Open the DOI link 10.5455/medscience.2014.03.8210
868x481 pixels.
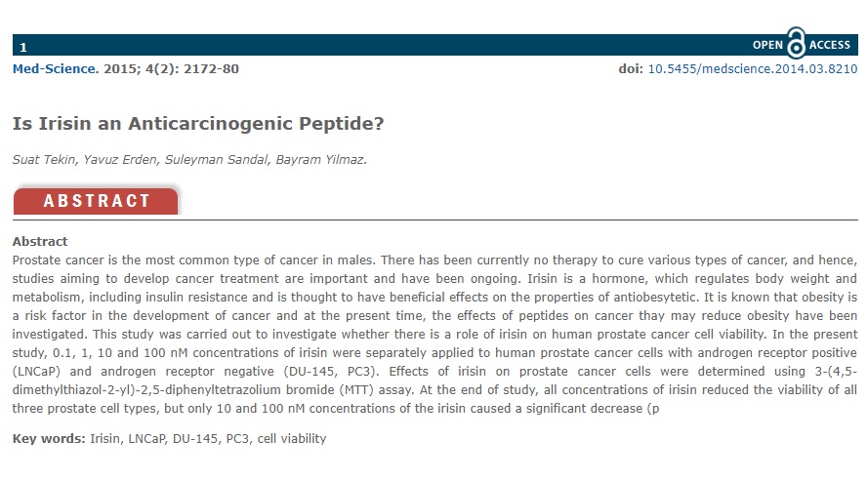point(753,69)
